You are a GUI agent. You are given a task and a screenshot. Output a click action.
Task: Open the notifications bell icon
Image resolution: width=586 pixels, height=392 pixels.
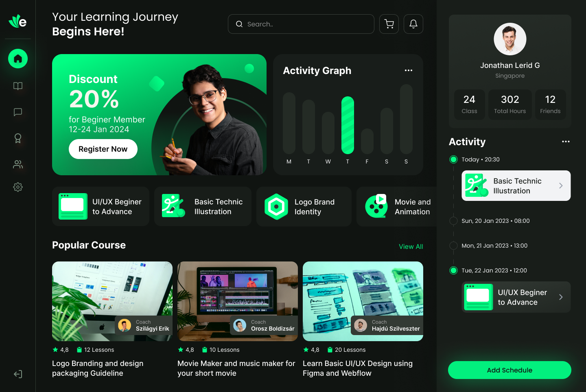pos(413,24)
